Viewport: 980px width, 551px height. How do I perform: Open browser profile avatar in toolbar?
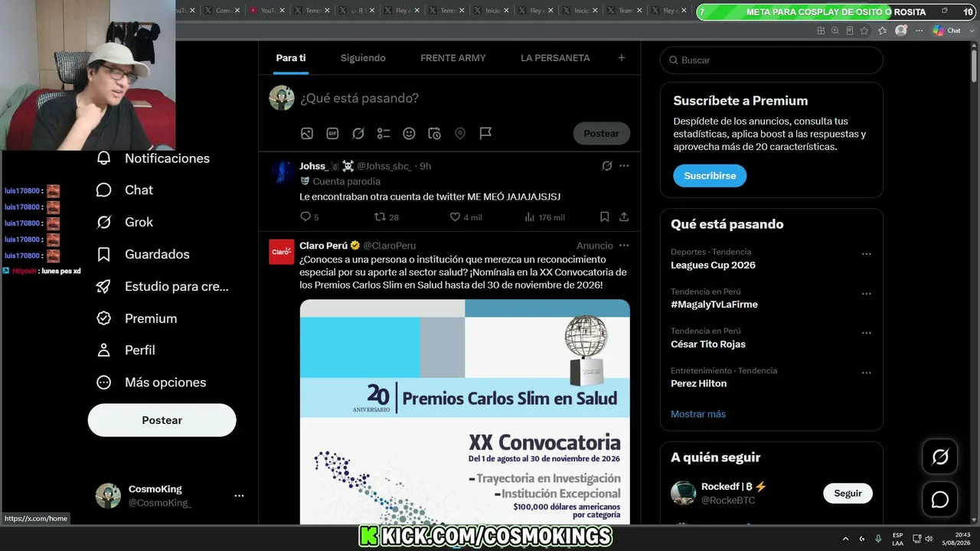point(901,31)
